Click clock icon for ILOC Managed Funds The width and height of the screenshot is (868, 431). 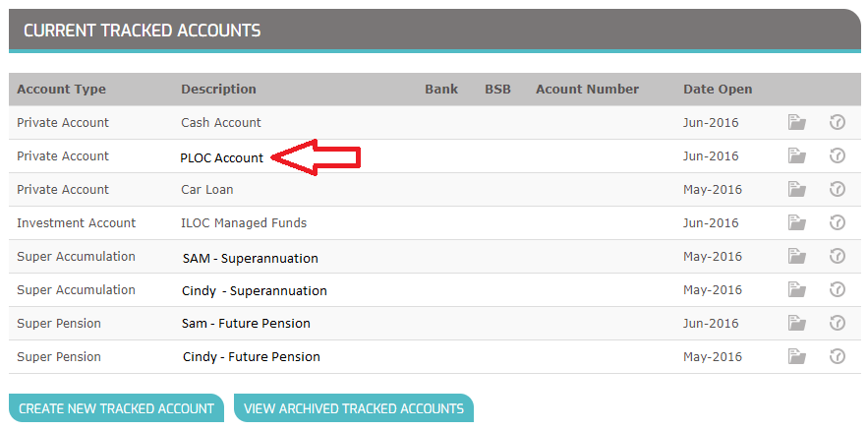coord(837,222)
